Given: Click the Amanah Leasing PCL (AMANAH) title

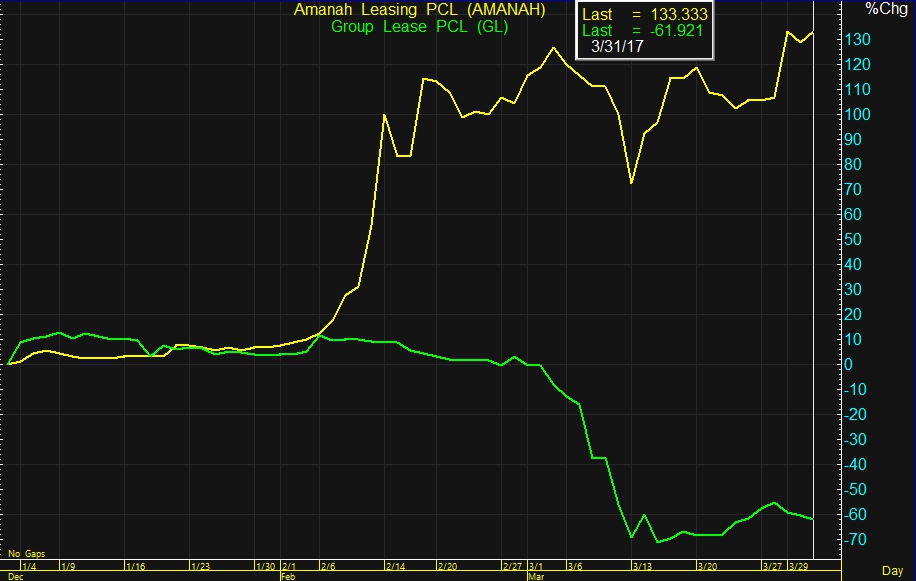Looking at the screenshot, I should 419,10.
